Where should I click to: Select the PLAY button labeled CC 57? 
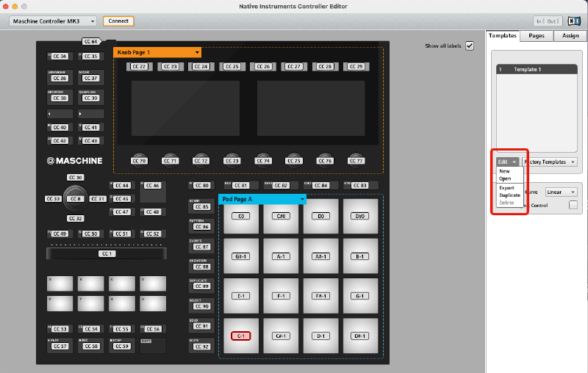click(x=60, y=345)
